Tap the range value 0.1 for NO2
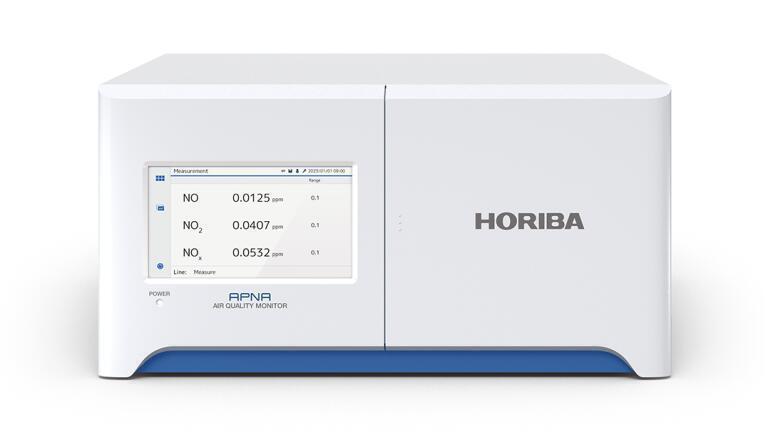The width and height of the screenshot is (768, 432). coord(315,225)
